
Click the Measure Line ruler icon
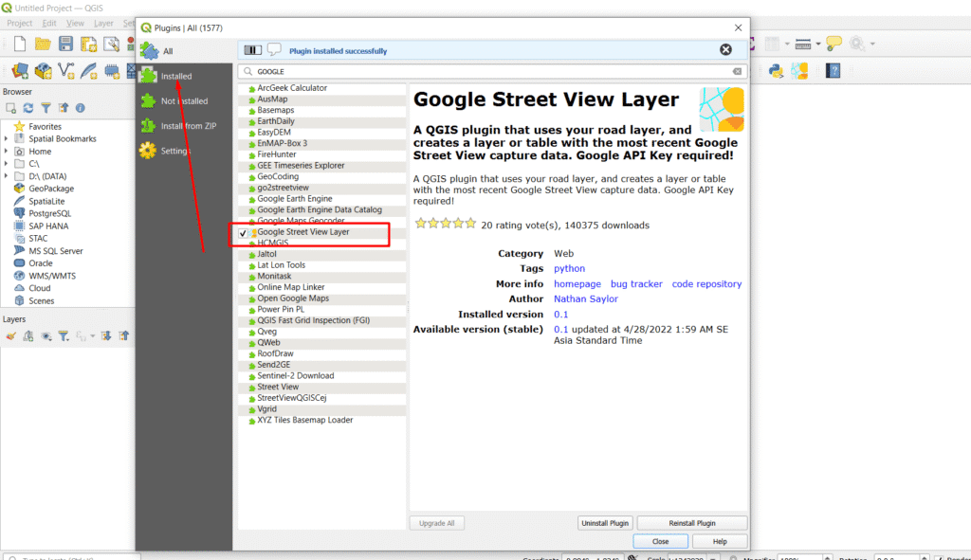(x=802, y=44)
